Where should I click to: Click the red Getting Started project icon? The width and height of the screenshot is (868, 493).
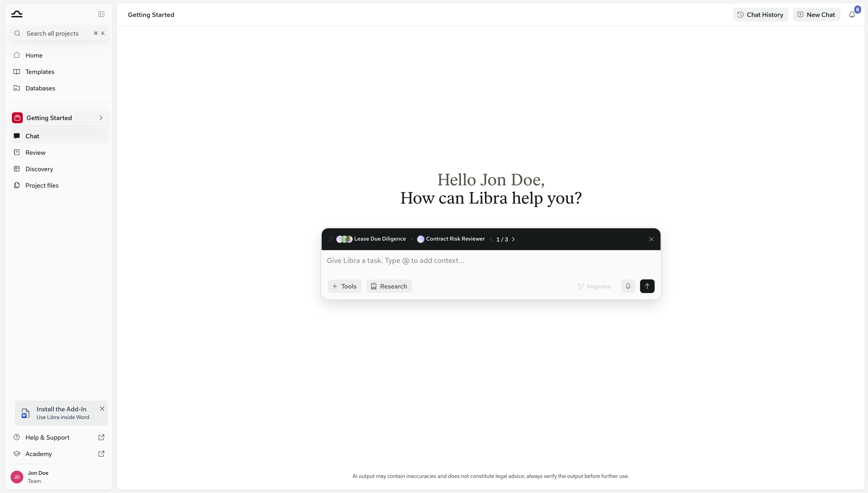[x=17, y=118]
